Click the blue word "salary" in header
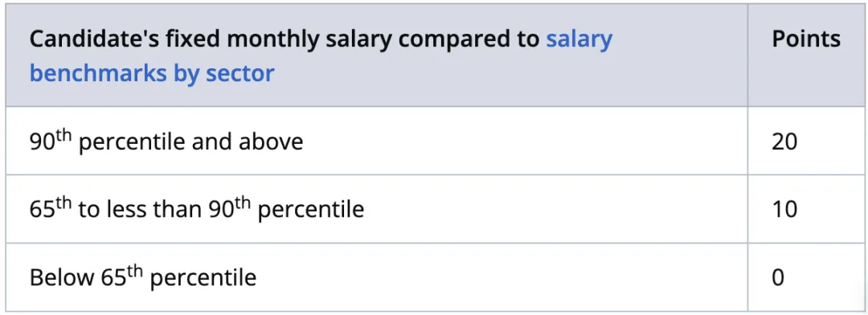This screenshot has width=868, height=315. 579,39
